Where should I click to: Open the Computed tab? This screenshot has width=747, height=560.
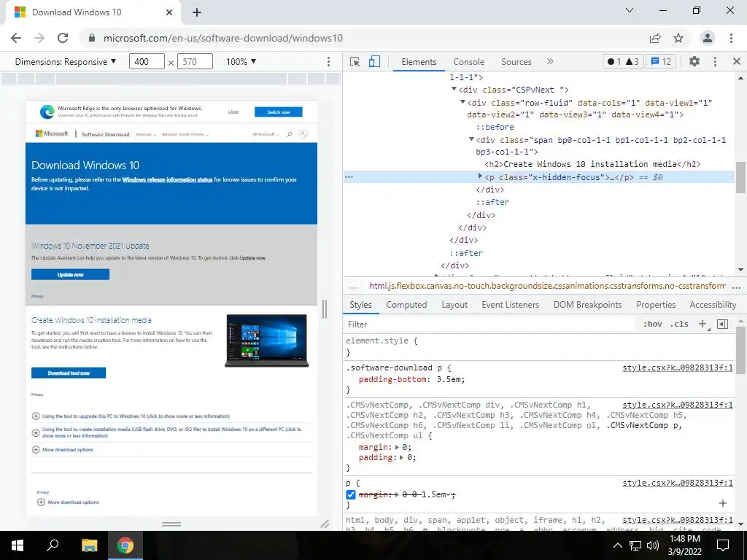(406, 305)
